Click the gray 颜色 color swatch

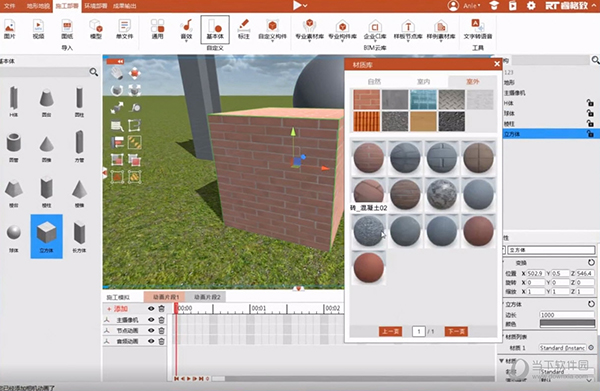[567, 324]
